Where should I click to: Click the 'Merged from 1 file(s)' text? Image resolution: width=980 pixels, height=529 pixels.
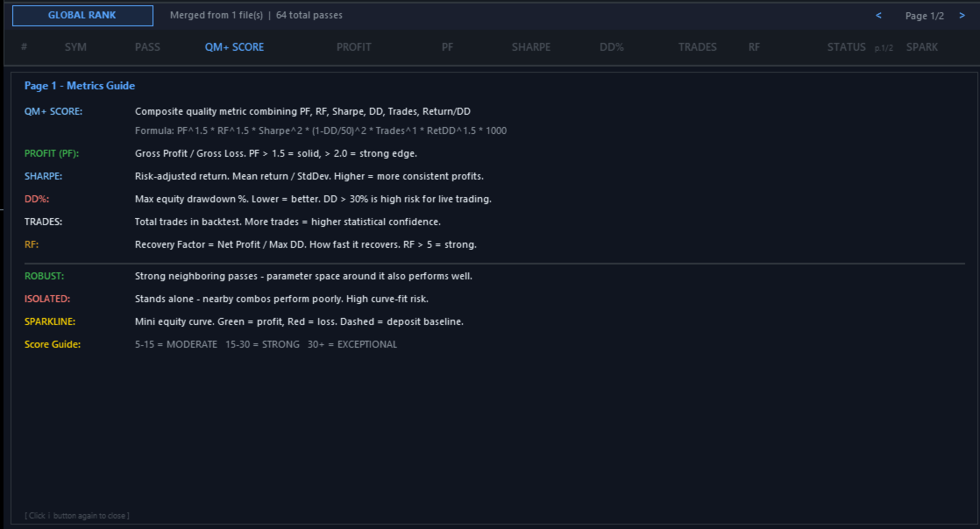click(x=216, y=16)
